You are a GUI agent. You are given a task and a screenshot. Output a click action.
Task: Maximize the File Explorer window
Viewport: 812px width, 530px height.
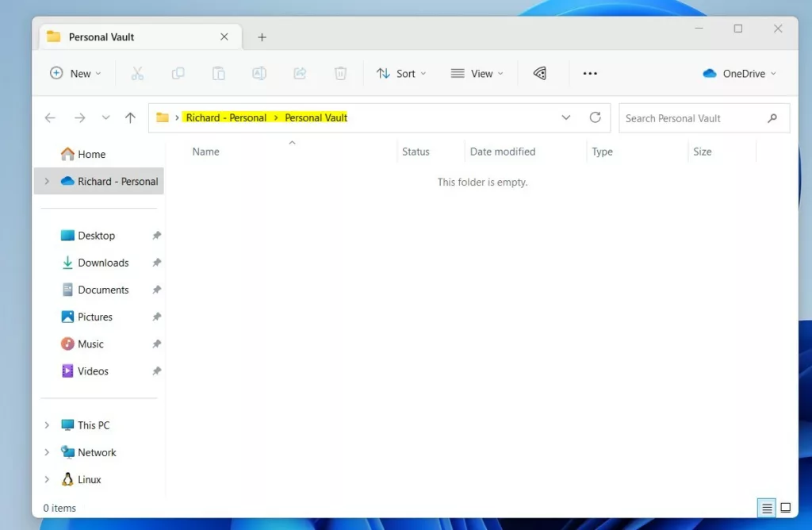pos(738,29)
